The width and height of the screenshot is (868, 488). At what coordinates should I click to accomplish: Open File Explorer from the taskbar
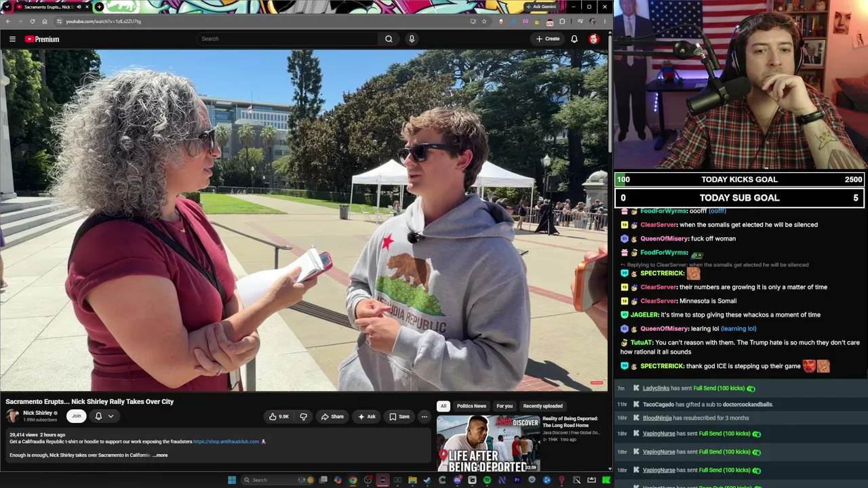point(412,480)
